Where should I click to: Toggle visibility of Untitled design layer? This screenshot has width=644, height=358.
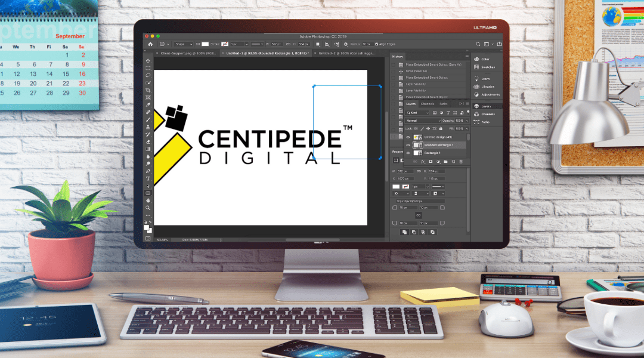point(408,137)
